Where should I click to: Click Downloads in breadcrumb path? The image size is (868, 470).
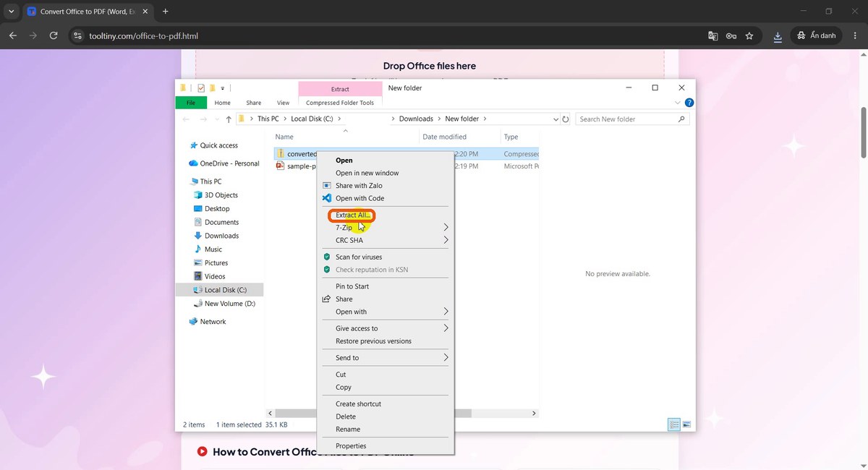click(416, 119)
